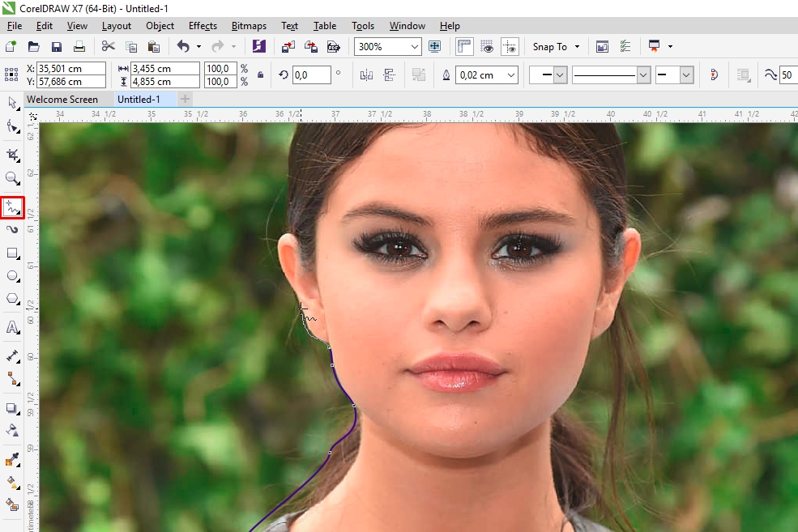
Task: Enable mirror horizontally
Action: tap(366, 74)
